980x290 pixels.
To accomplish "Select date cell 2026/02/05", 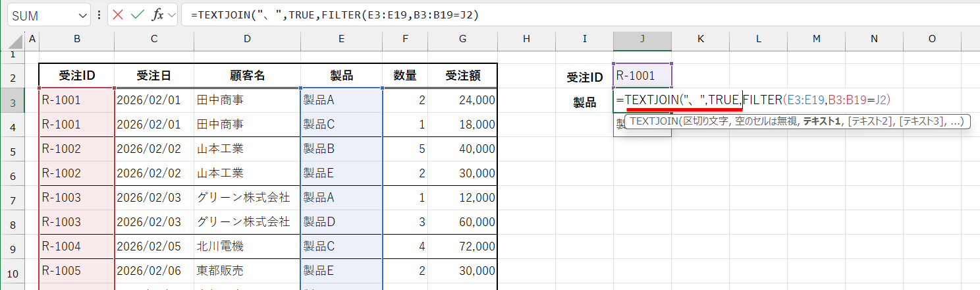I will click(x=154, y=246).
